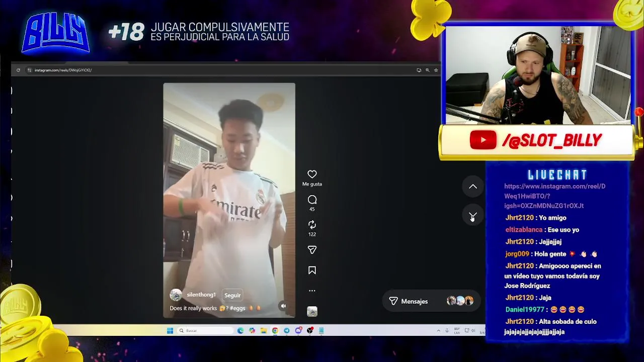Screen dimensions: 644x362
Task: Open the Instagram reel link in livechat
Action: 554,196
